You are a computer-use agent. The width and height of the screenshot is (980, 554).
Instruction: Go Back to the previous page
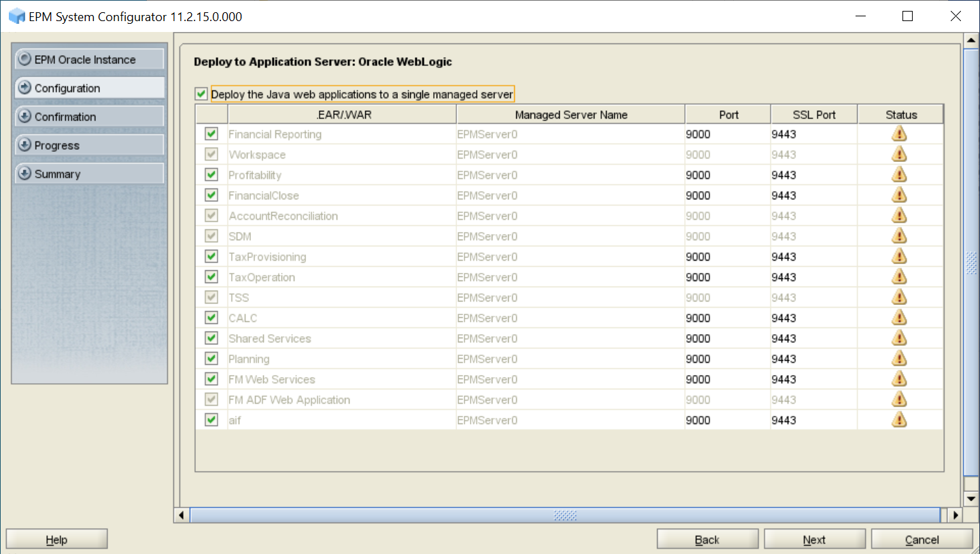point(707,539)
